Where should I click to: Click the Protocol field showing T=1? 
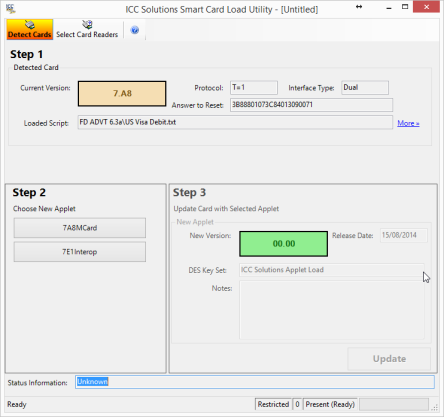[x=254, y=88]
